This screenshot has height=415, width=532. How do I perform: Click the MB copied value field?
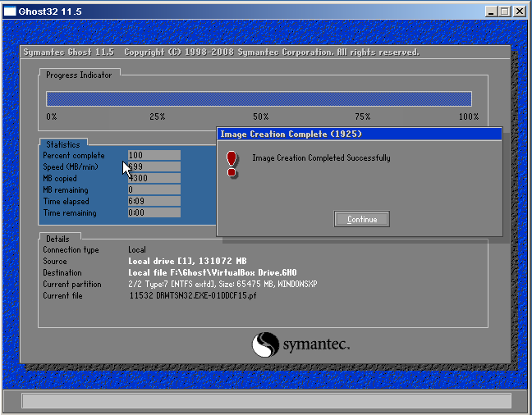click(154, 178)
